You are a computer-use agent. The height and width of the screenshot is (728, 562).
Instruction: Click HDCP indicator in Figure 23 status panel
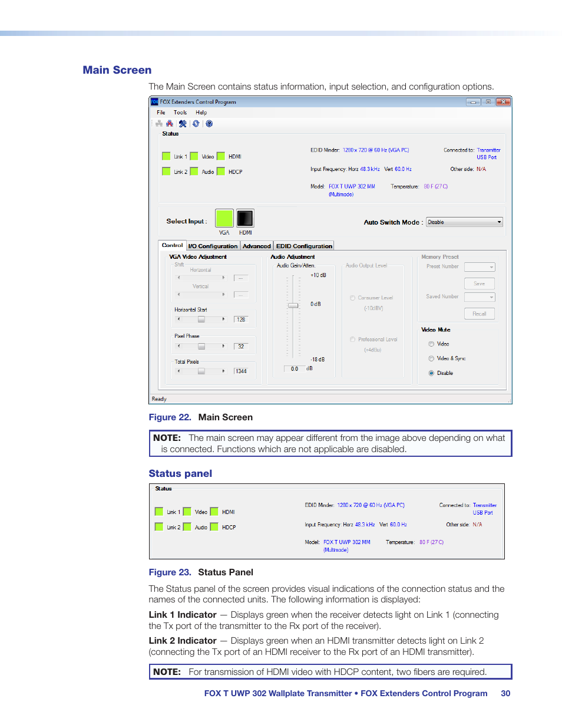[214, 527]
